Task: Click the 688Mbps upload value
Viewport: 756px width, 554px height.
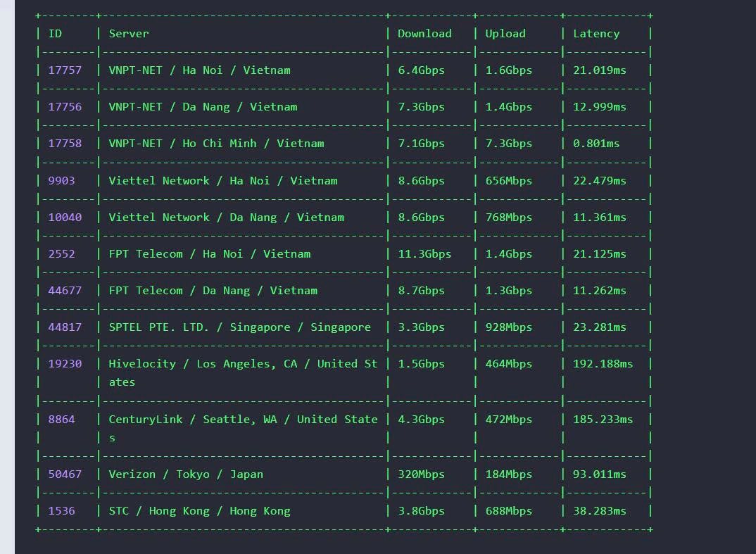Action: click(509, 511)
